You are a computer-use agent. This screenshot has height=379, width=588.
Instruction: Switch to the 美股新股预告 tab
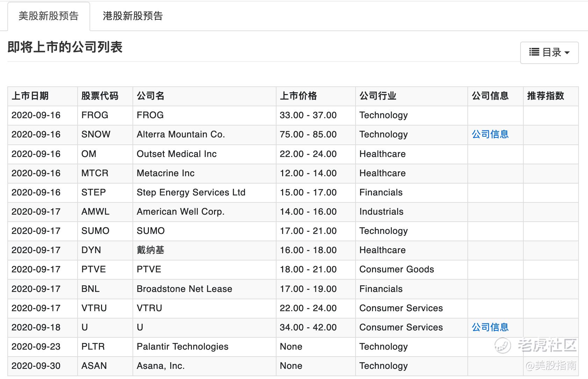coord(49,16)
